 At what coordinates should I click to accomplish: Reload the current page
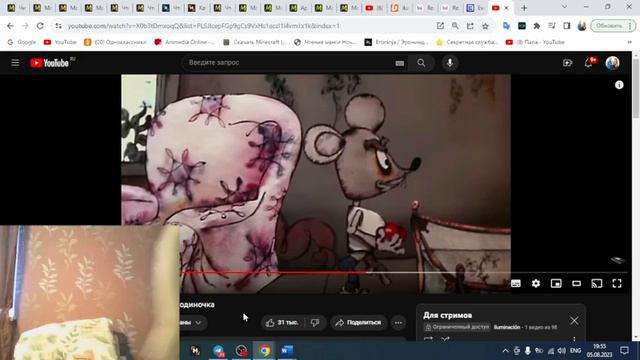(x=40, y=26)
